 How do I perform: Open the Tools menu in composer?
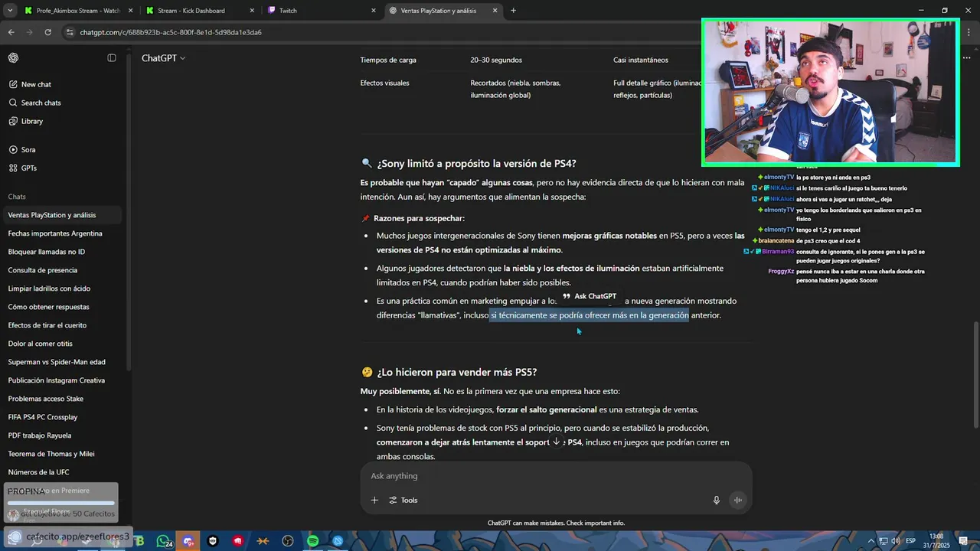403,500
